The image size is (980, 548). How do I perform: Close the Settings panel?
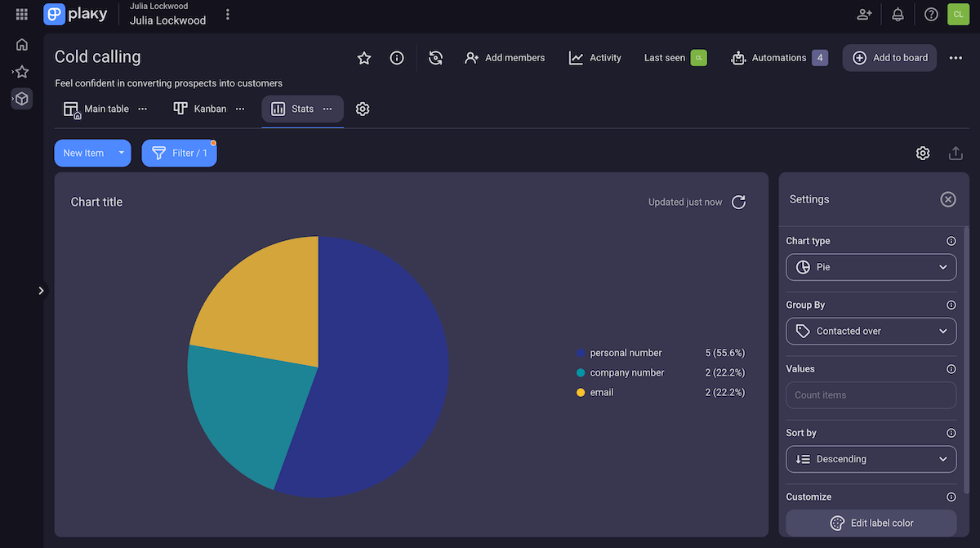pyautogui.click(x=947, y=198)
